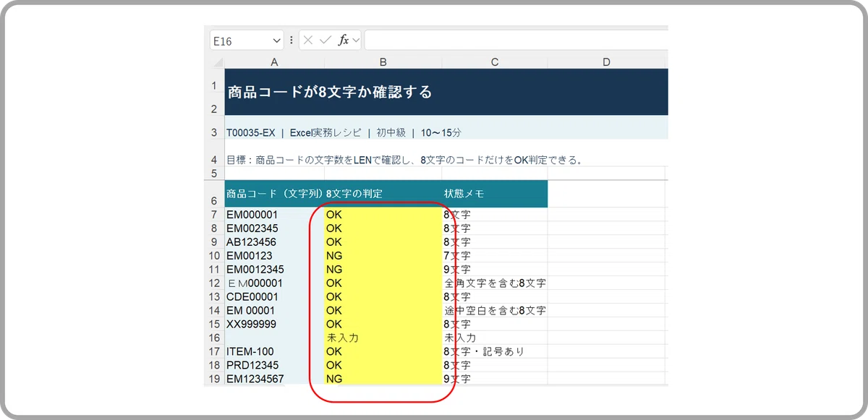Click yellow 未入力 cell in column B
Image resolution: width=868 pixels, height=420 pixels.
tap(383, 338)
